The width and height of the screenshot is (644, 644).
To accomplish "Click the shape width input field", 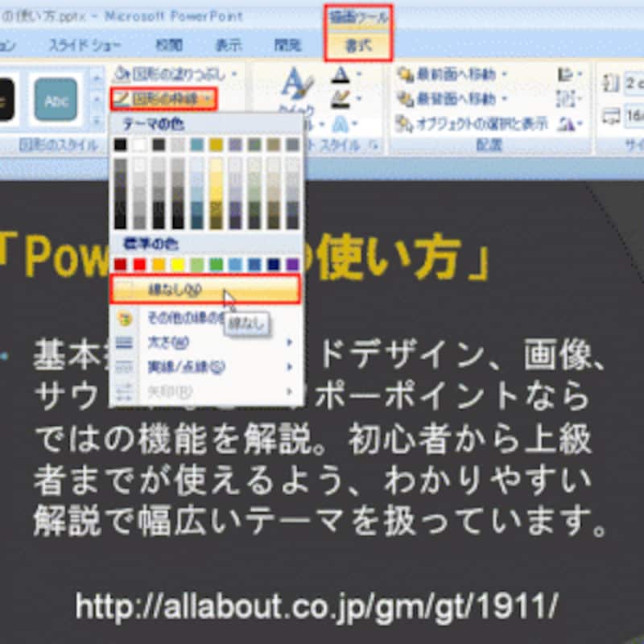I will point(634,116).
